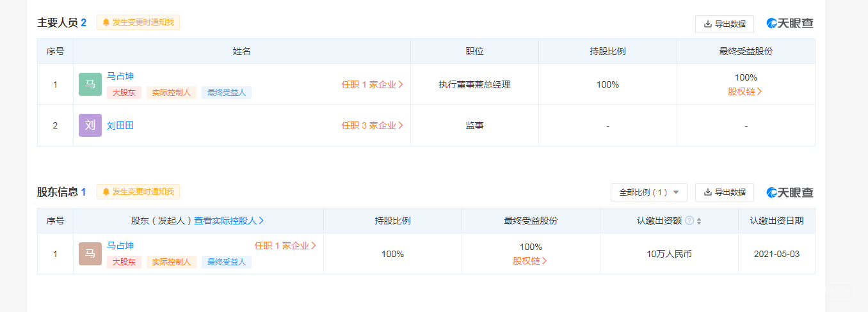Click the purple 刘 avatar icon
Screen dimensions: 868x312
pos(90,125)
